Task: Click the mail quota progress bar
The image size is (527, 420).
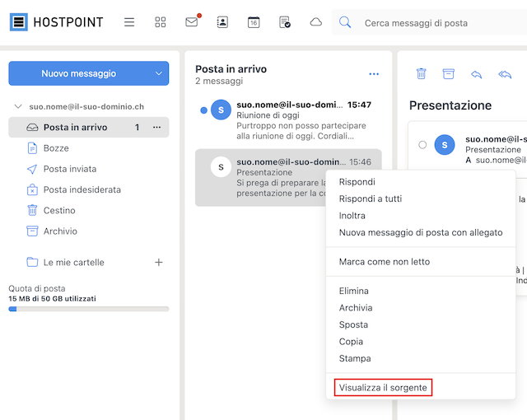Action: pyautogui.click(x=89, y=309)
